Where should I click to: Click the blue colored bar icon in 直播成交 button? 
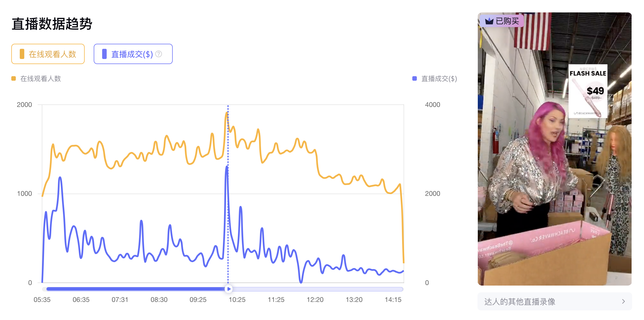tap(104, 54)
